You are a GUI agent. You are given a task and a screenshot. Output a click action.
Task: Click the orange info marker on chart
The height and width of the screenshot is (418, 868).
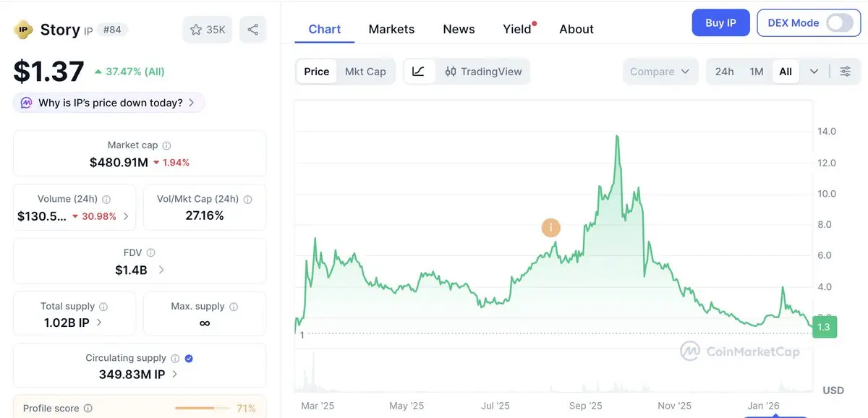(551, 228)
